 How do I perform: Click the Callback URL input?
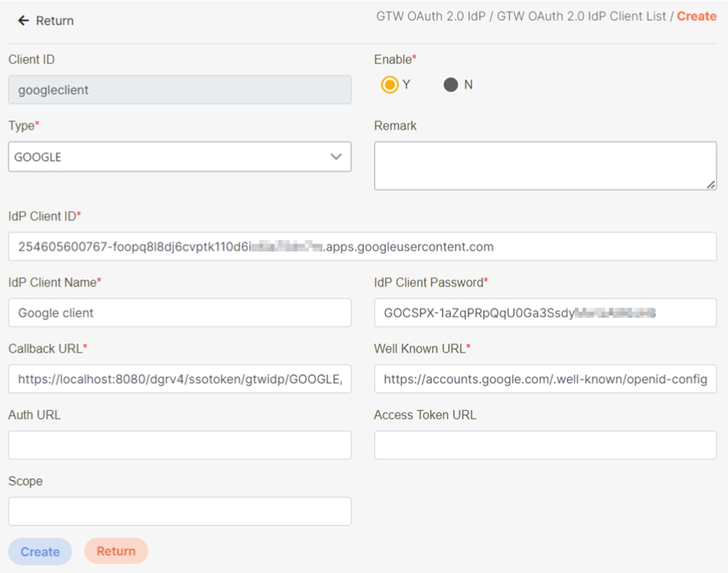tap(179, 379)
